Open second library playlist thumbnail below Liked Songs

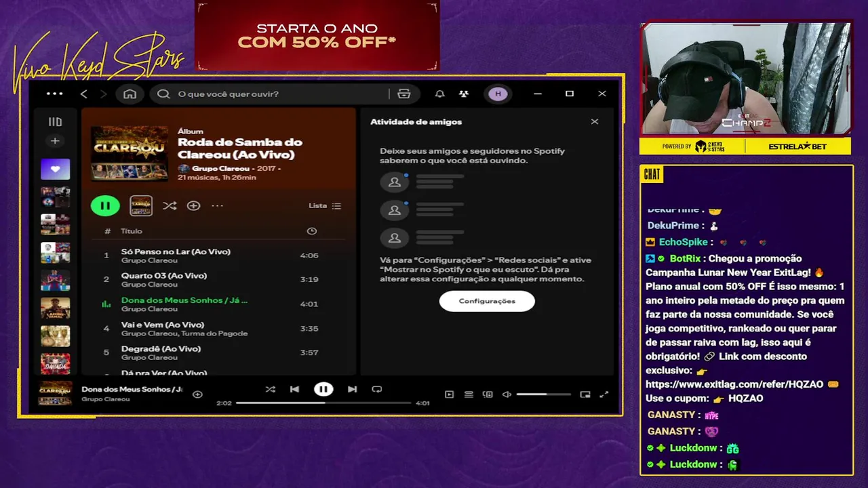(x=55, y=224)
